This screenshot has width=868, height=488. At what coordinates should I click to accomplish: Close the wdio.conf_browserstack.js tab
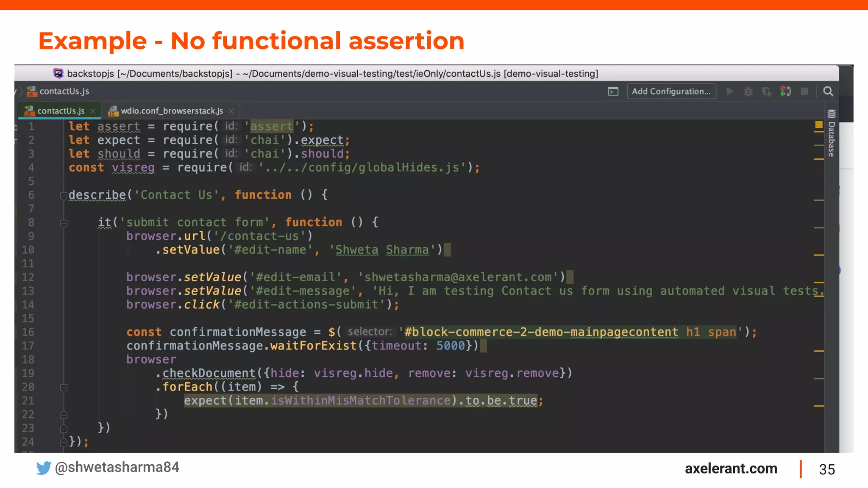click(231, 111)
